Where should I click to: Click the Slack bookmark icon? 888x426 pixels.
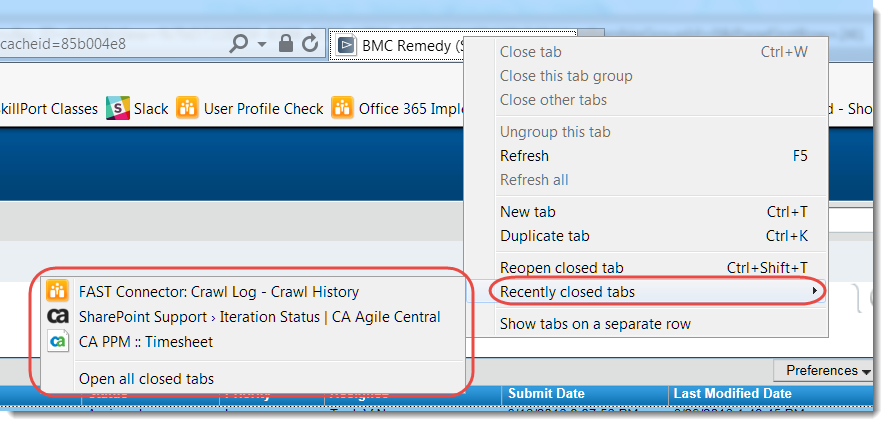(x=119, y=108)
